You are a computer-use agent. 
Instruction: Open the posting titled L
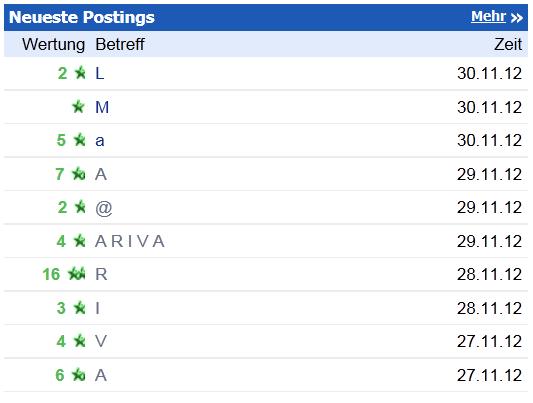coord(100,73)
